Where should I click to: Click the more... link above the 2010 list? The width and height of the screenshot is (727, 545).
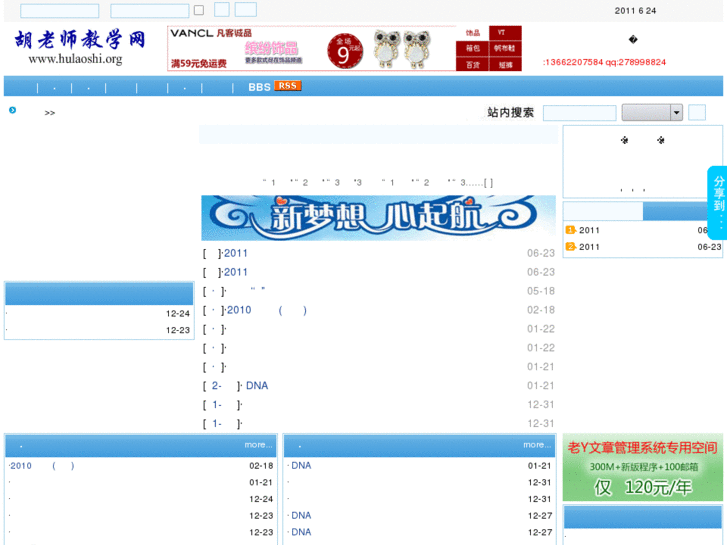coord(258,445)
